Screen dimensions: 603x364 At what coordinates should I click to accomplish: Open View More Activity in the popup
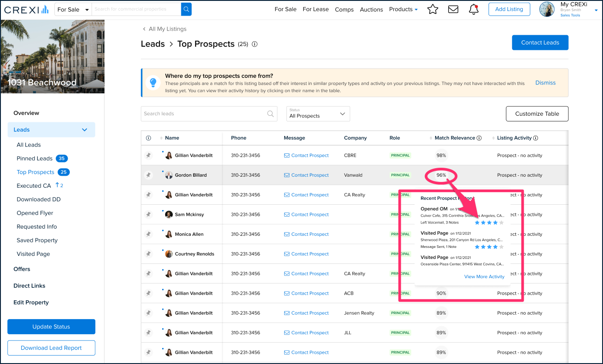(484, 276)
